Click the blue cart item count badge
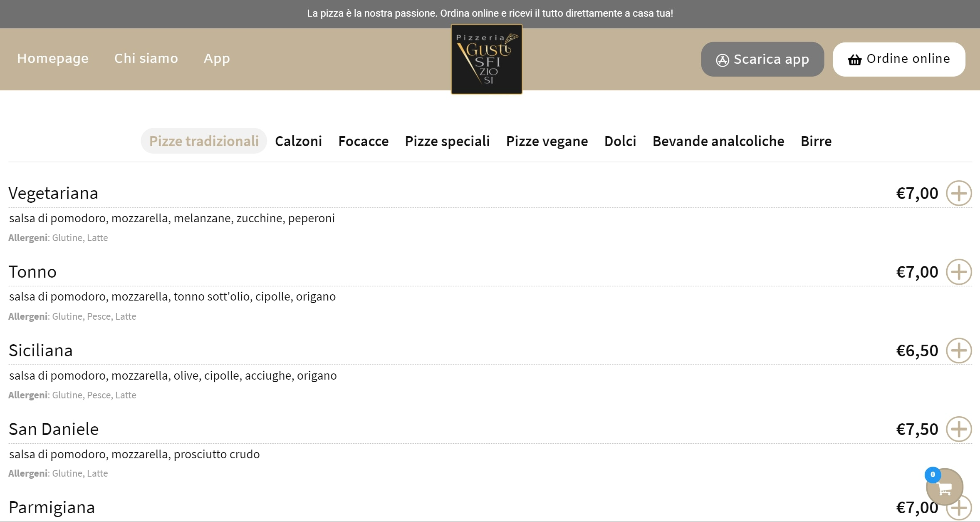This screenshot has height=522, width=980. (933, 475)
